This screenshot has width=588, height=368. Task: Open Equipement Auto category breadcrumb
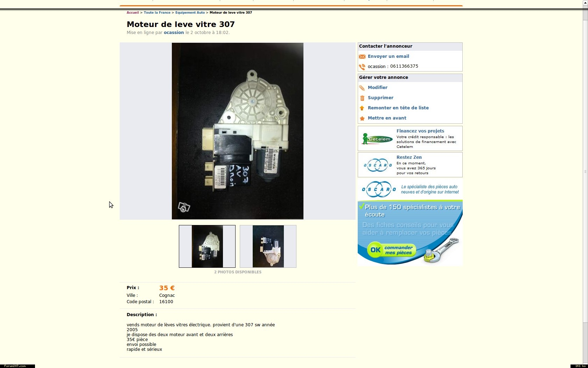point(190,13)
